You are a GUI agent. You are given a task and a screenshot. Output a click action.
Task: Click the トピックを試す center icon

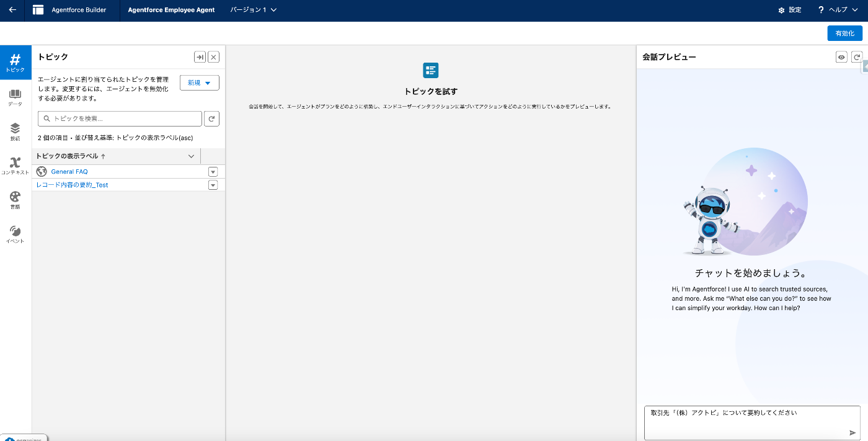pos(431,70)
